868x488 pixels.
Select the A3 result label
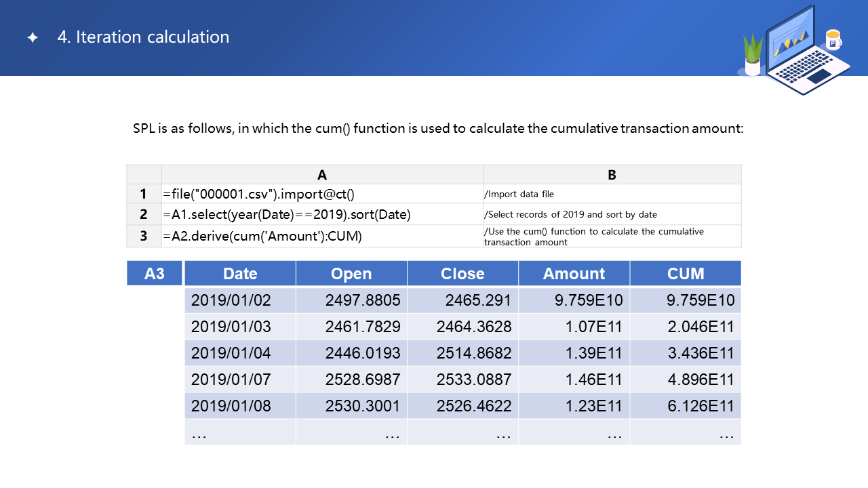click(155, 273)
